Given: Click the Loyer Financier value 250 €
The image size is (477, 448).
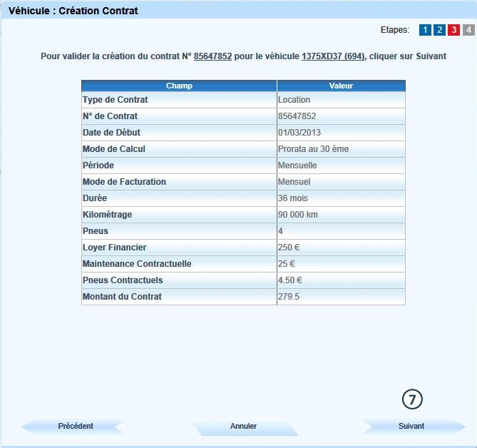Looking at the screenshot, I should click(290, 248).
